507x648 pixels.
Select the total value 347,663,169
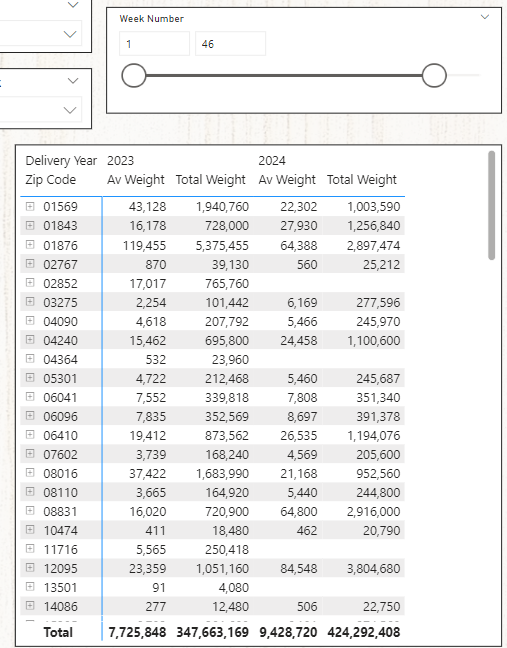pyautogui.click(x=213, y=632)
